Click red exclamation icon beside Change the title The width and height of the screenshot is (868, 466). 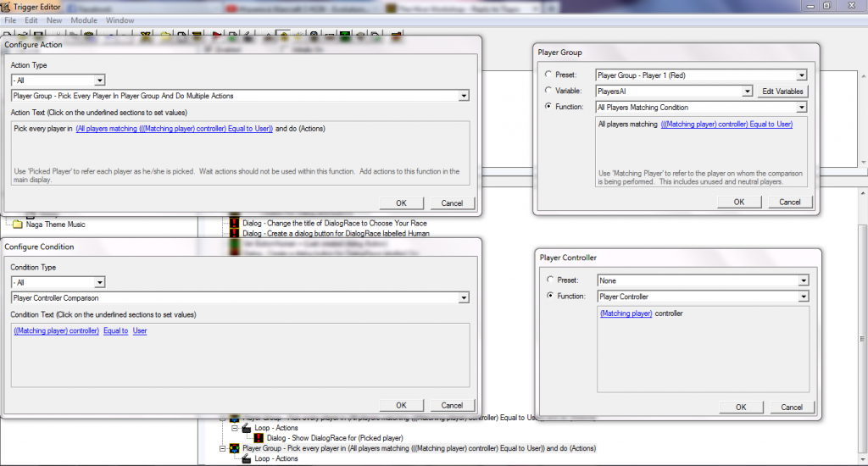(234, 223)
